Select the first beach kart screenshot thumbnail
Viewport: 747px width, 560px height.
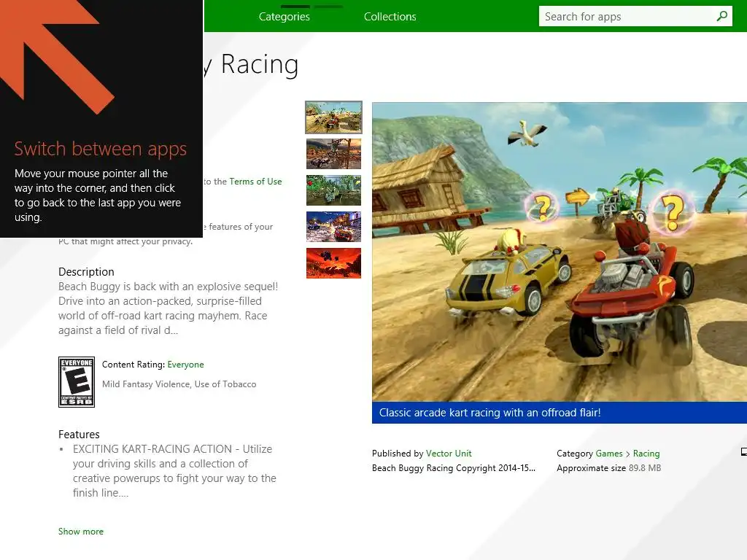point(333,117)
